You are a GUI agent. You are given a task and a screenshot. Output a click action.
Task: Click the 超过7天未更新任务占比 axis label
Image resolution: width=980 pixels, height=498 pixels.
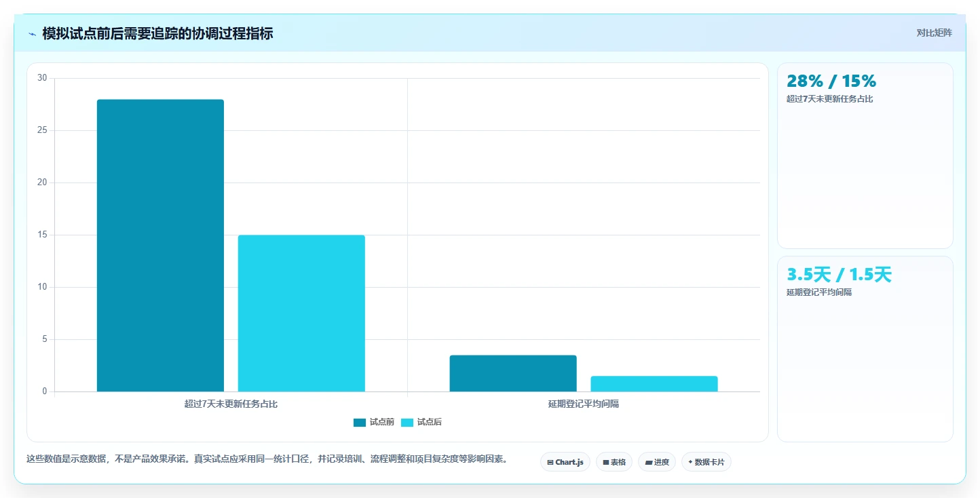tap(231, 404)
